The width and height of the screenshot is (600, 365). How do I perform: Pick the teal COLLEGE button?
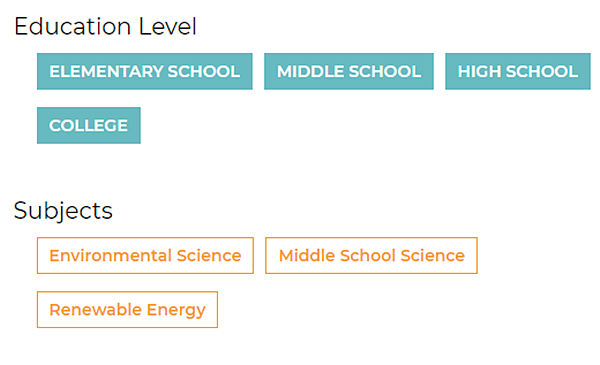pos(89,125)
